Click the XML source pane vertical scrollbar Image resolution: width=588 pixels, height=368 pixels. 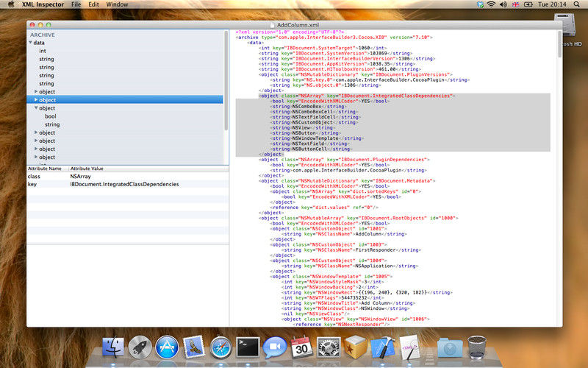(559, 44)
